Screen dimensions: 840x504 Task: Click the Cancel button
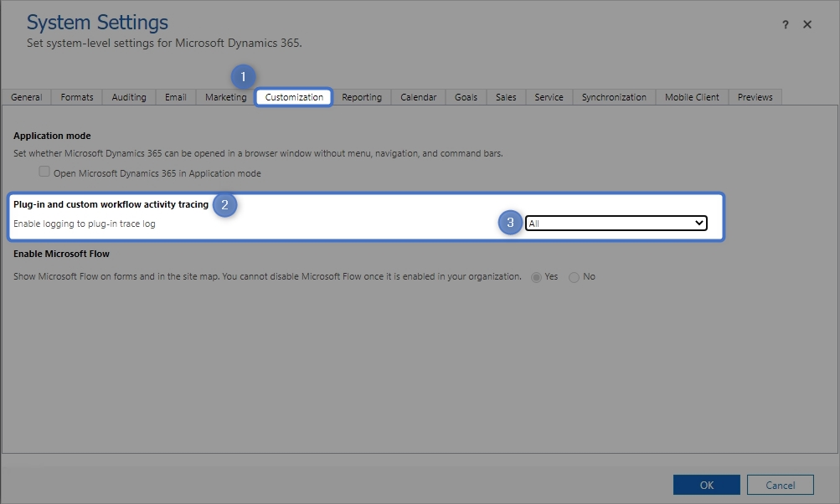coord(780,485)
